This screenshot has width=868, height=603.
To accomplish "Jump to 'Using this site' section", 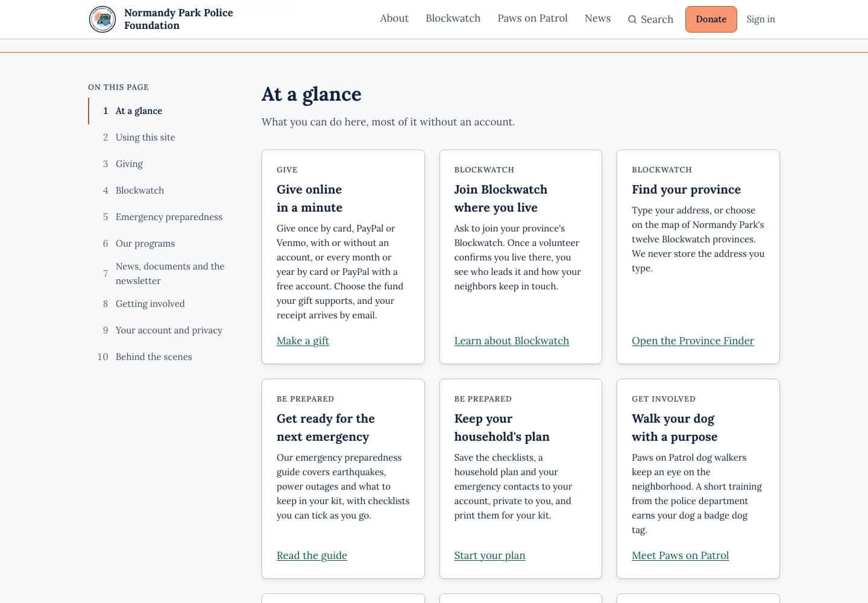I will [145, 137].
